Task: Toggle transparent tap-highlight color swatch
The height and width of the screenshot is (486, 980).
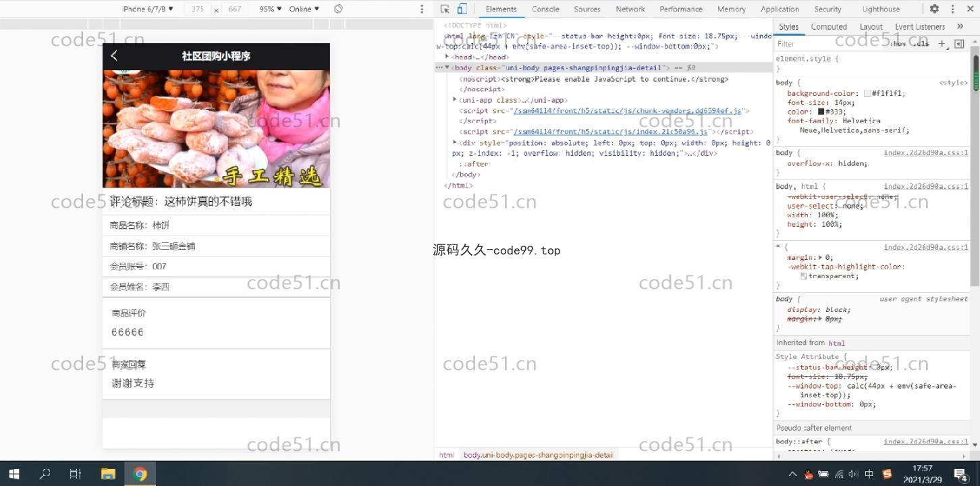Action: pos(804,276)
